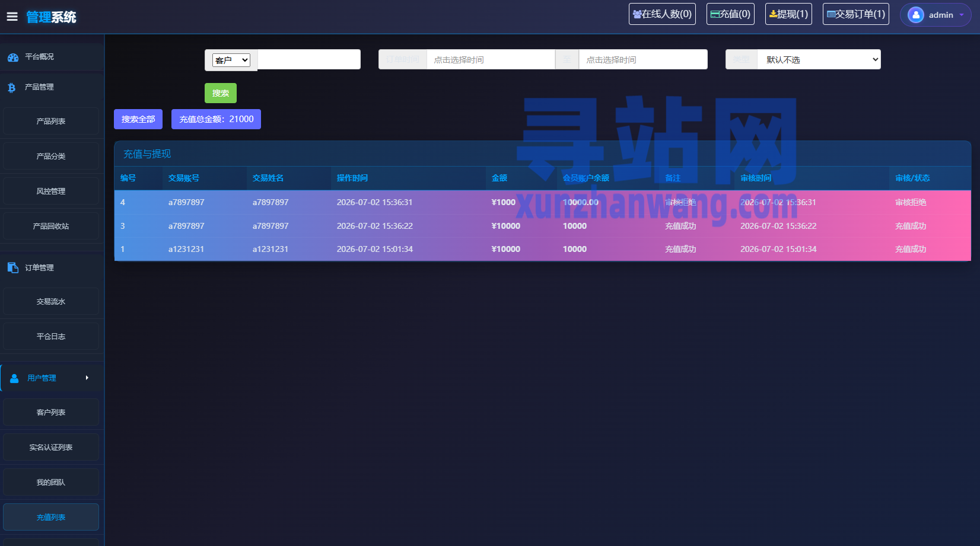980x546 pixels.
Task: Go to 交易流水 menu item
Action: (51, 301)
